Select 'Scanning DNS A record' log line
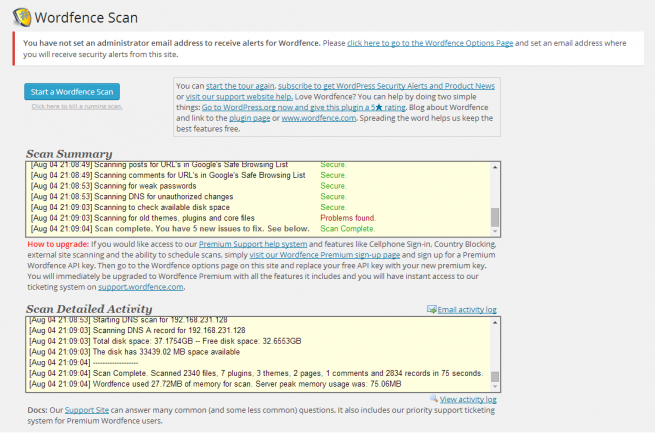This screenshot has height=433, width=655. (x=137, y=330)
